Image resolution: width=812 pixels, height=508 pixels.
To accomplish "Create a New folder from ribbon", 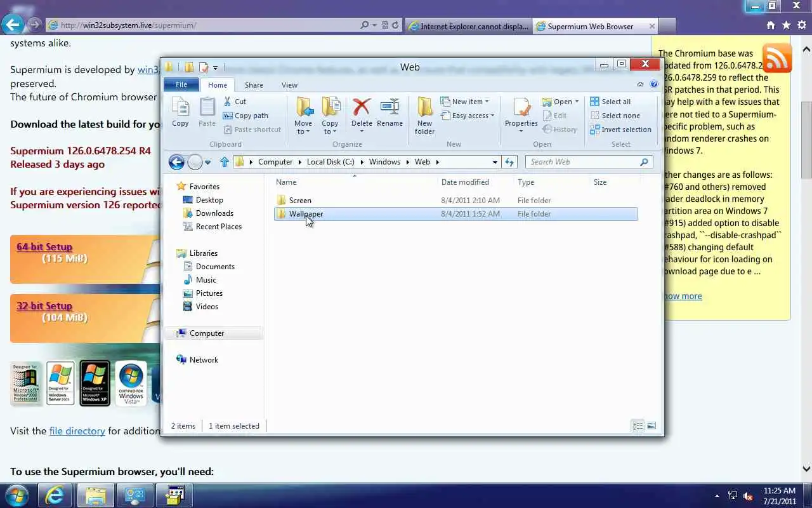I will pos(424,116).
